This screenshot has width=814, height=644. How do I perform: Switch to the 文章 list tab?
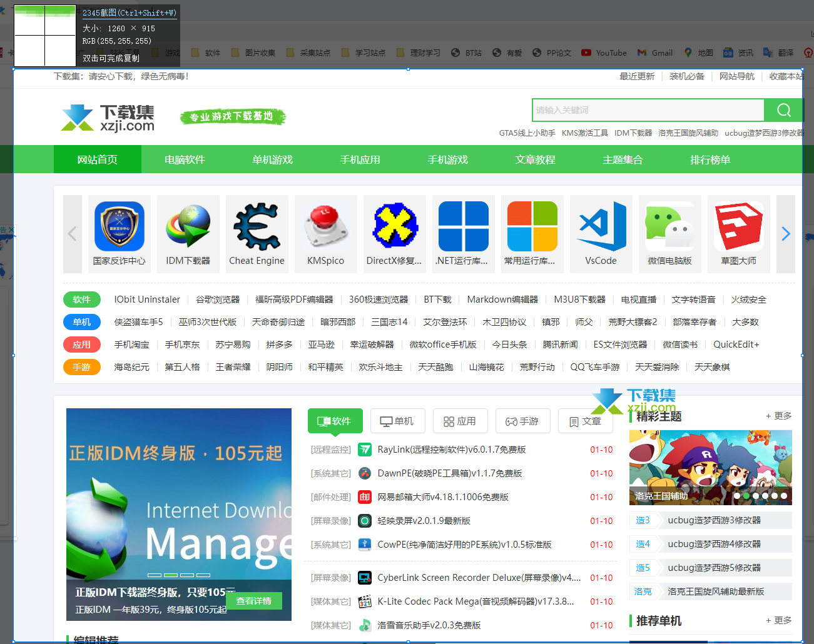(586, 421)
